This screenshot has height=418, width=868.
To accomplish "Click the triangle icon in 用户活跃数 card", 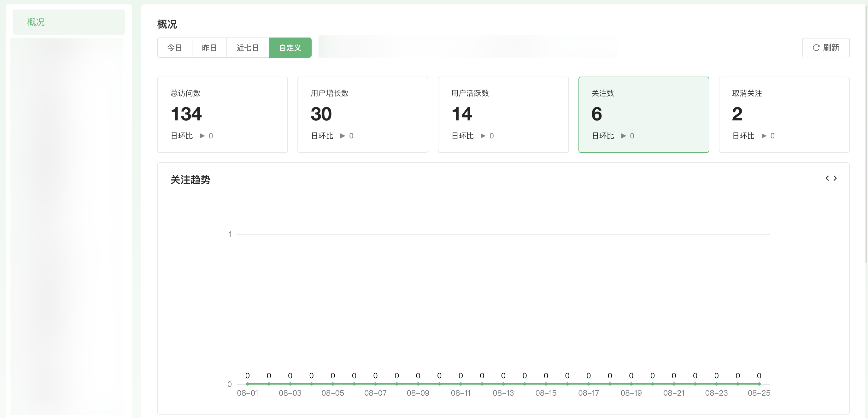I will click(483, 136).
